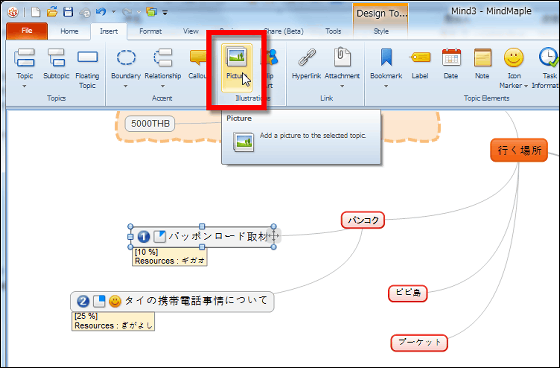Insert a Label tag

pyautogui.click(x=420, y=64)
